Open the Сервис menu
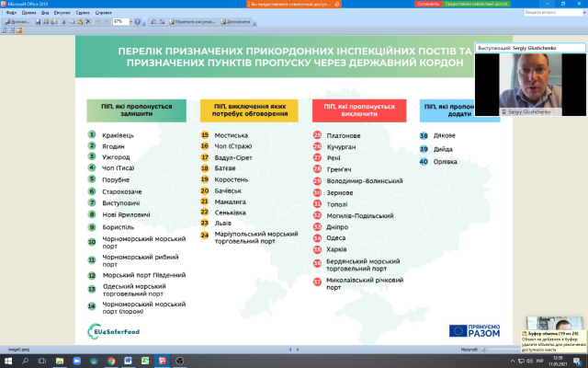 pyautogui.click(x=83, y=13)
